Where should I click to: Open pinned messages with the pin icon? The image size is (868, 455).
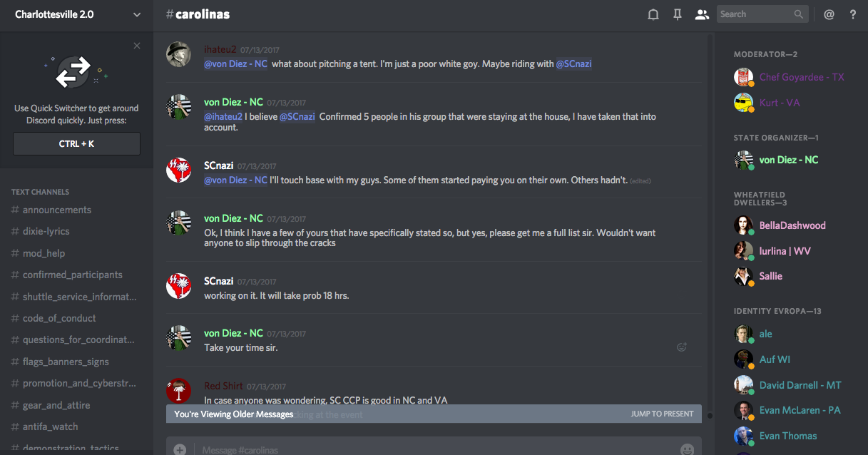pyautogui.click(x=678, y=14)
